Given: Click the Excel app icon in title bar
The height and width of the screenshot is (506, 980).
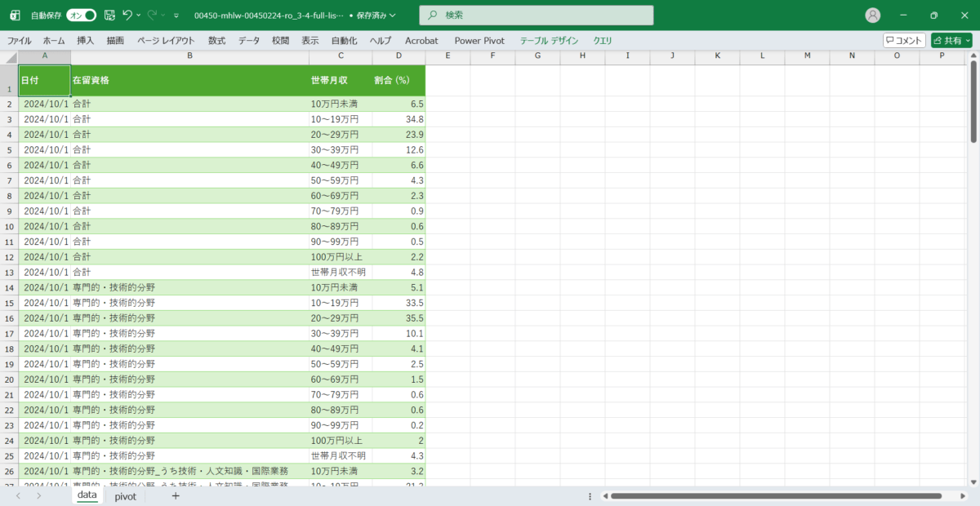Looking at the screenshot, I should (x=15, y=16).
